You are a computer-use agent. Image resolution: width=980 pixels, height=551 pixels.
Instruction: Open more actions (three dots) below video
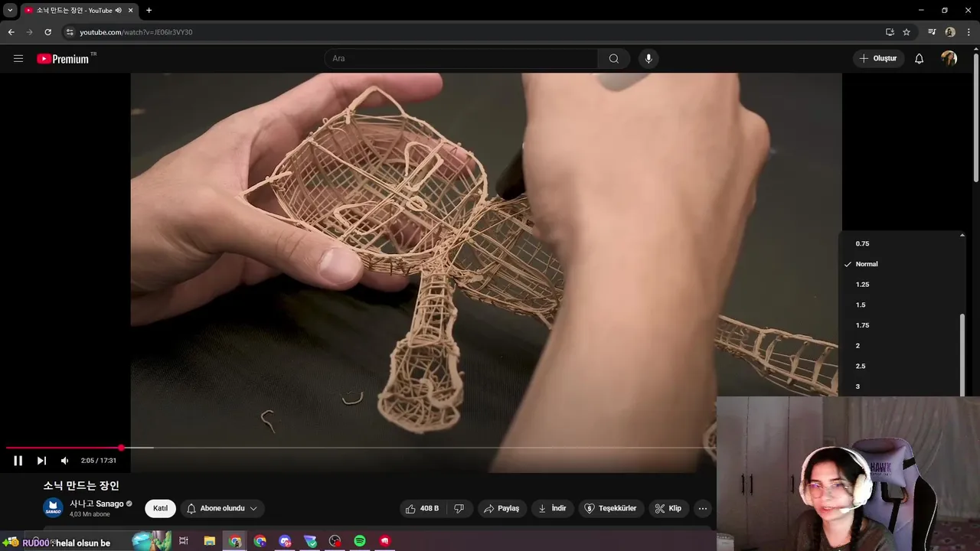coord(703,508)
